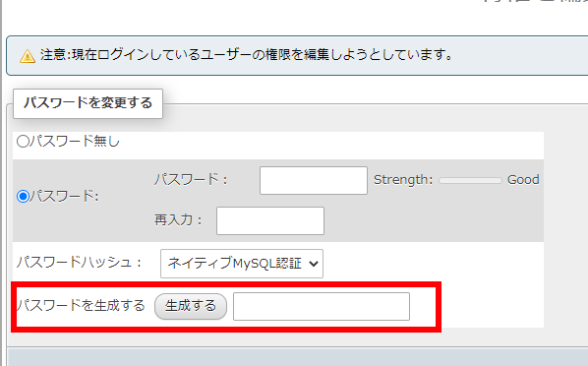
Task: Click the パスワードを変更する heading
Action: pos(88,103)
